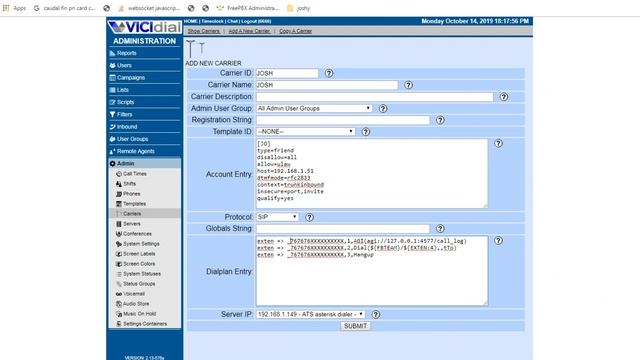
Task: Open help for Carrier ID field
Action: pyautogui.click(x=329, y=73)
